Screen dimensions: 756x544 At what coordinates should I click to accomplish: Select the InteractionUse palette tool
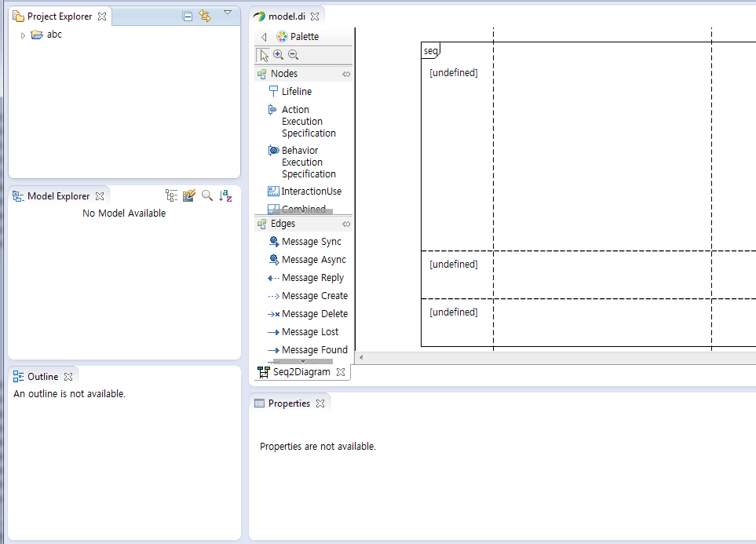coord(310,191)
